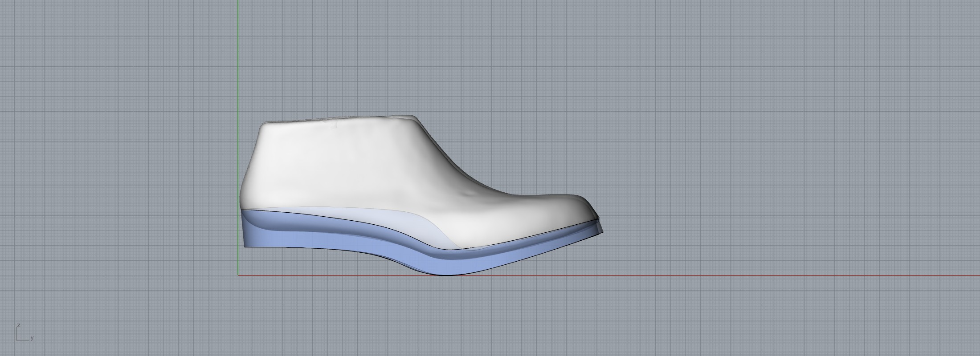Click the front top corner of the last collar
The image size is (980, 356).
coord(415,117)
